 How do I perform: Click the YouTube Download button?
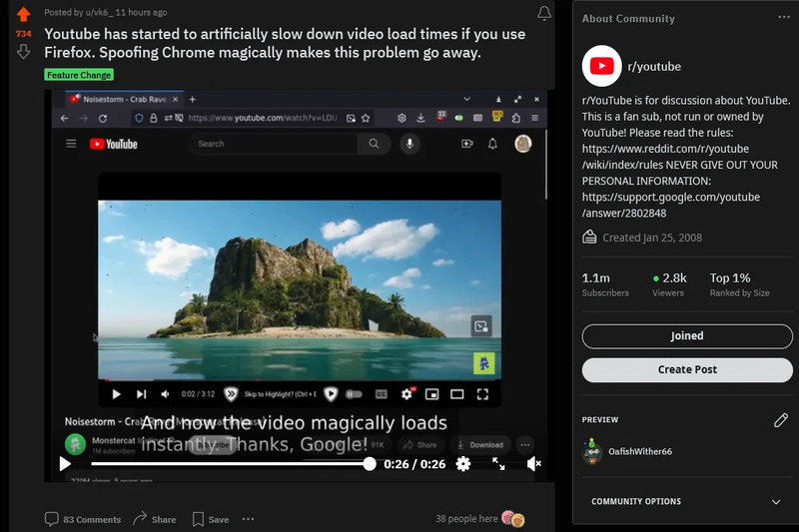tap(480, 445)
